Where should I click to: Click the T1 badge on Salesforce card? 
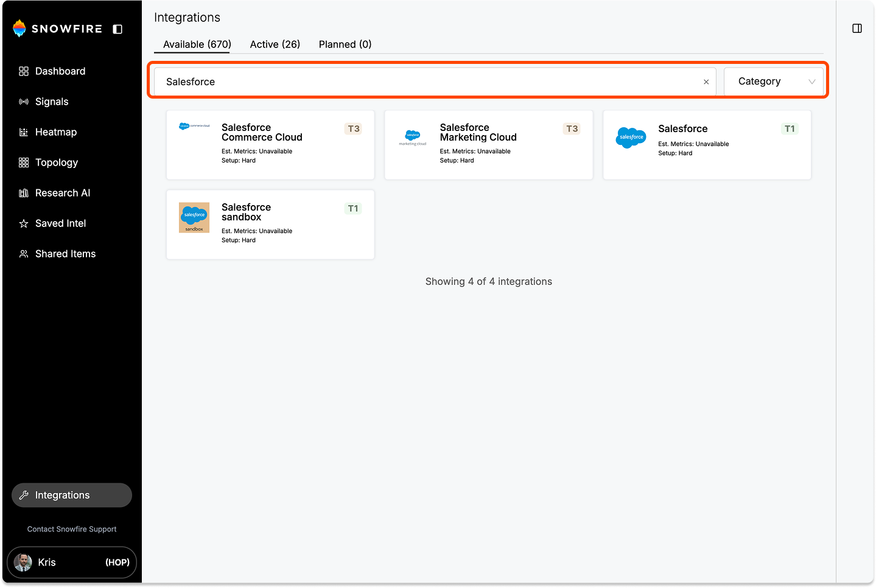(x=790, y=128)
